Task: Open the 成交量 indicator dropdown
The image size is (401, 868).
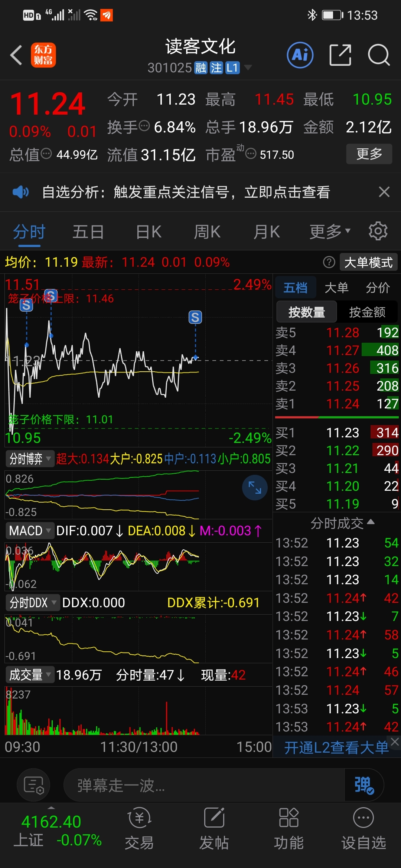Action: pos(30,674)
